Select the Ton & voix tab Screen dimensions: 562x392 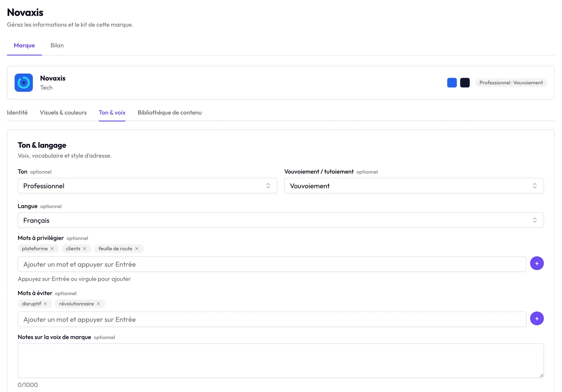112,112
